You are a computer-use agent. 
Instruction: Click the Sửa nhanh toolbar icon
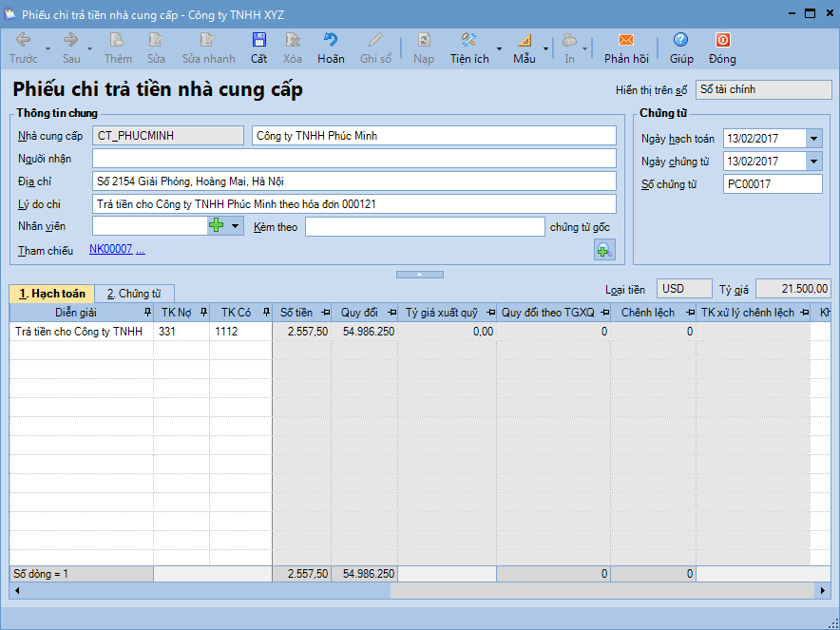[208, 48]
